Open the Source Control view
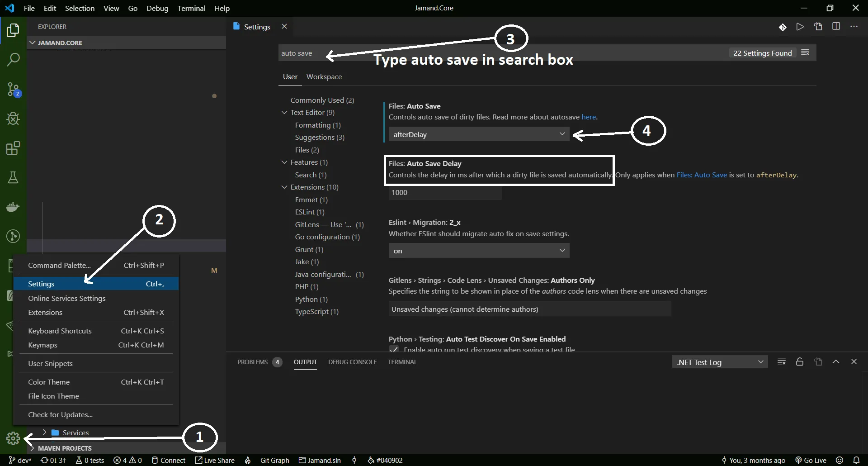 (14, 89)
